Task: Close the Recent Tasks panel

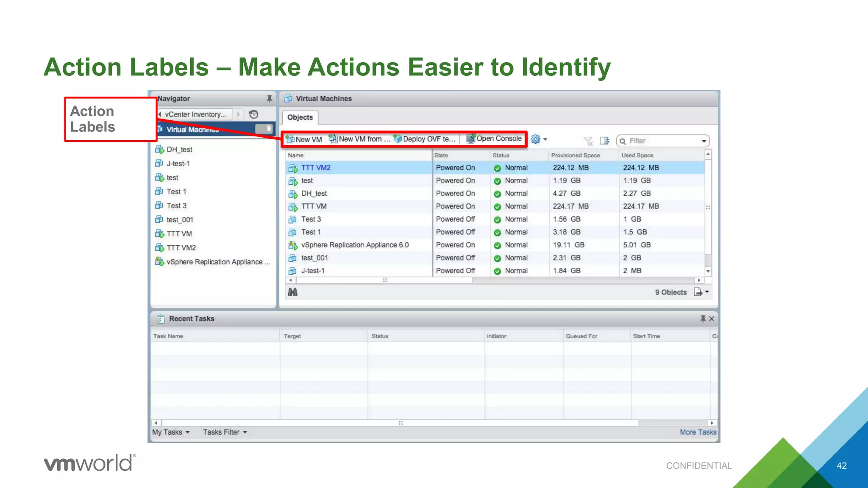Action: (712, 319)
